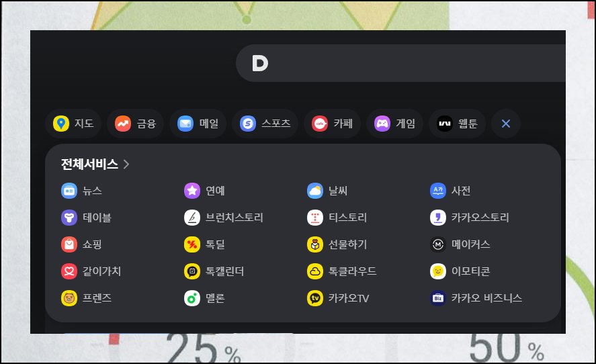Click the 티스토리 dotted icon

[315, 218]
